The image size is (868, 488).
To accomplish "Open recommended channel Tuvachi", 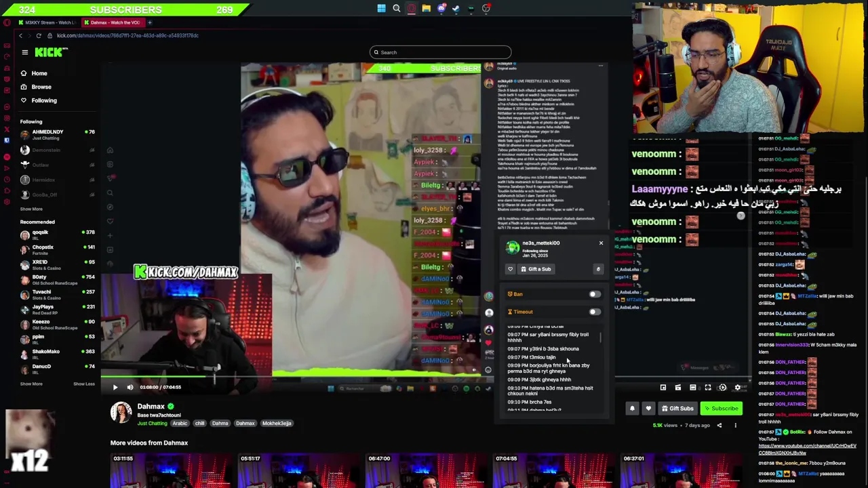I will tap(58, 294).
